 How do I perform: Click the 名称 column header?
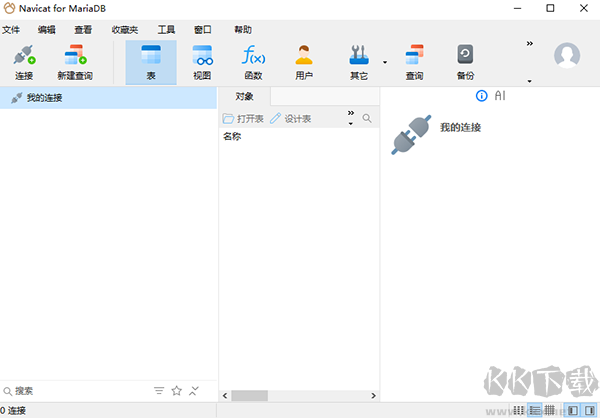coord(232,136)
